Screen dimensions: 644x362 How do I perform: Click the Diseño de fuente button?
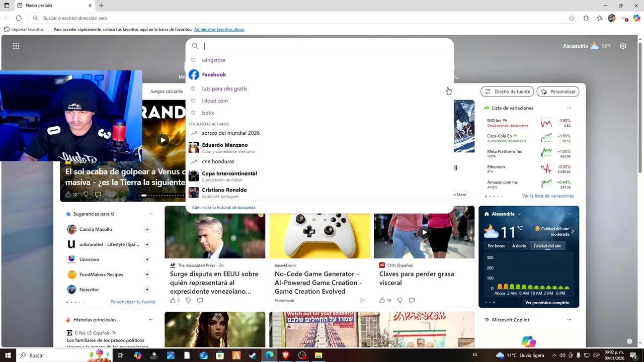[507, 92]
